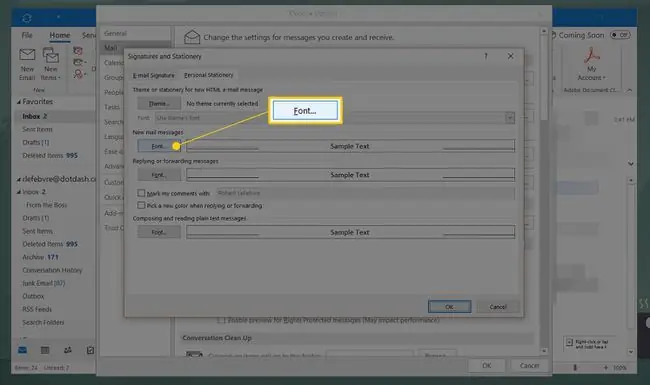Open the Tasks clipboard icon

point(90,351)
